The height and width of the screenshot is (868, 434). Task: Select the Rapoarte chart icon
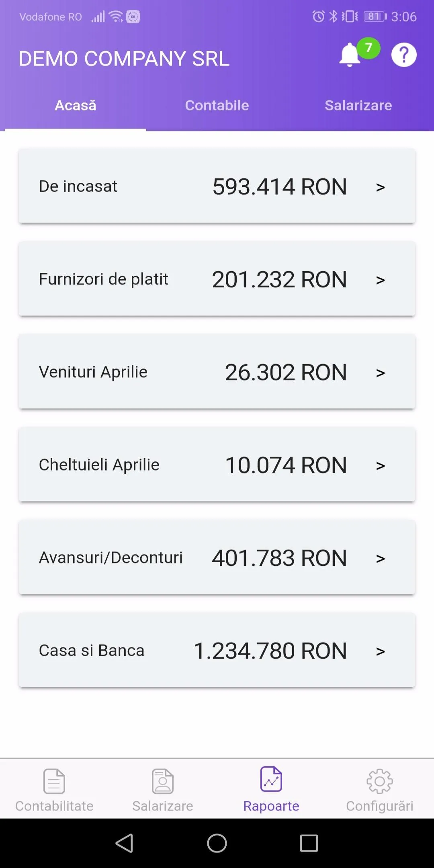click(271, 779)
